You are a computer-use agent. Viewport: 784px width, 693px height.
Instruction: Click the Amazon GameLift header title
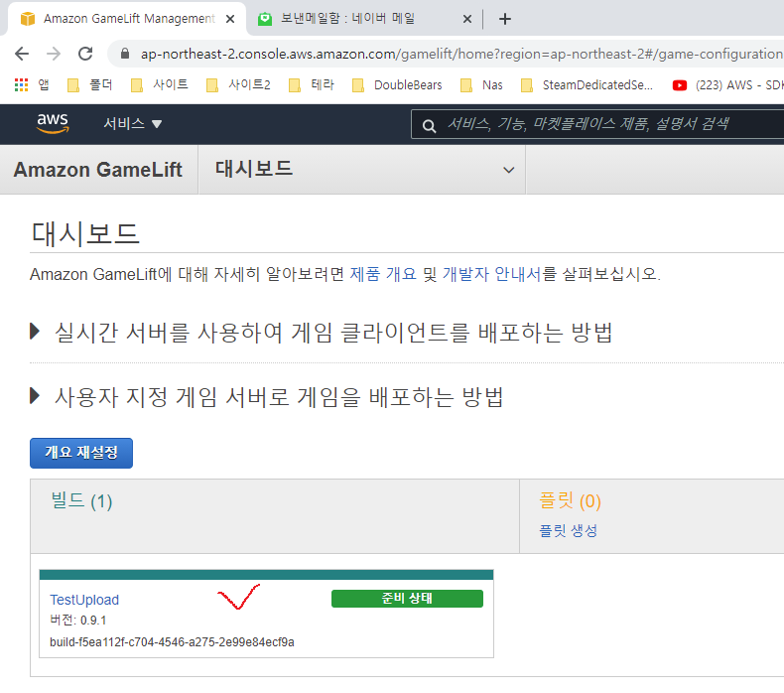[x=98, y=170]
